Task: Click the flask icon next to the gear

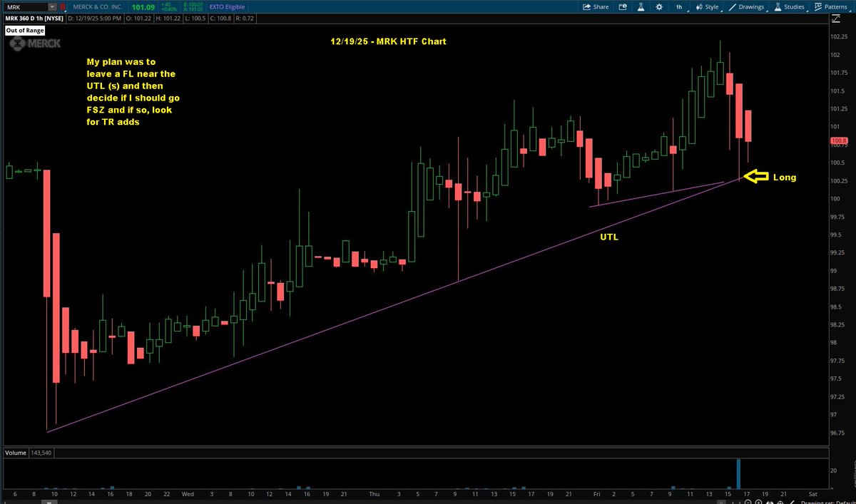Action: (641, 7)
